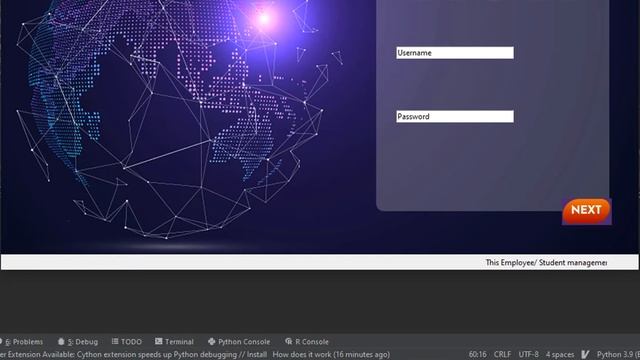The image size is (640, 360).
Task: Click the Install link in status bar
Action: click(257, 354)
